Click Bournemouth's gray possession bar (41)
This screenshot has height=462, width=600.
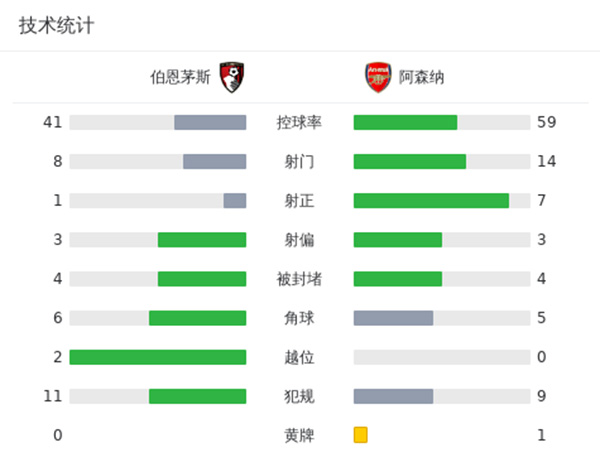click(210, 123)
